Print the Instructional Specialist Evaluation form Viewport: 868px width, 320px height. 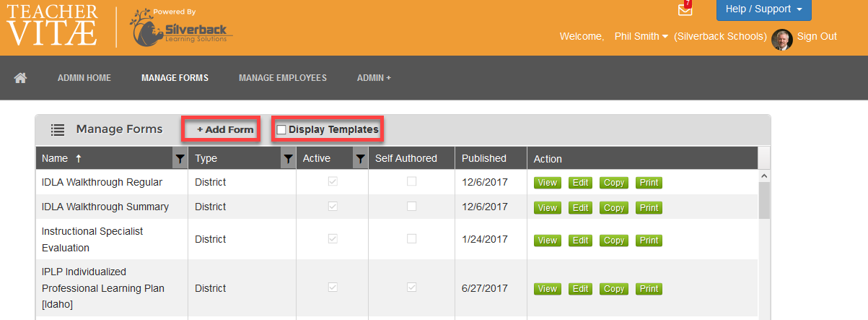[649, 240]
